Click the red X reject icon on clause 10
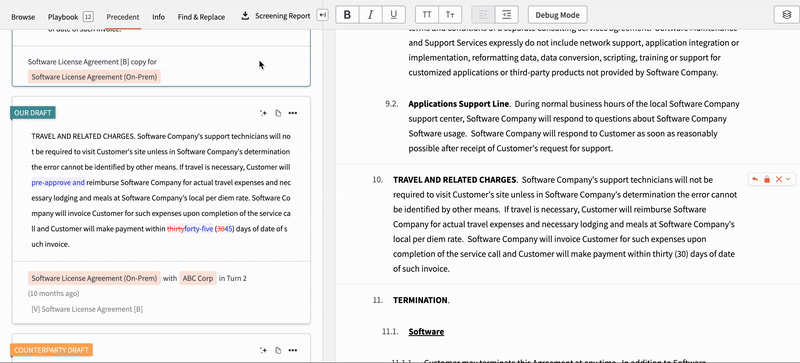800x363 pixels. click(779, 179)
